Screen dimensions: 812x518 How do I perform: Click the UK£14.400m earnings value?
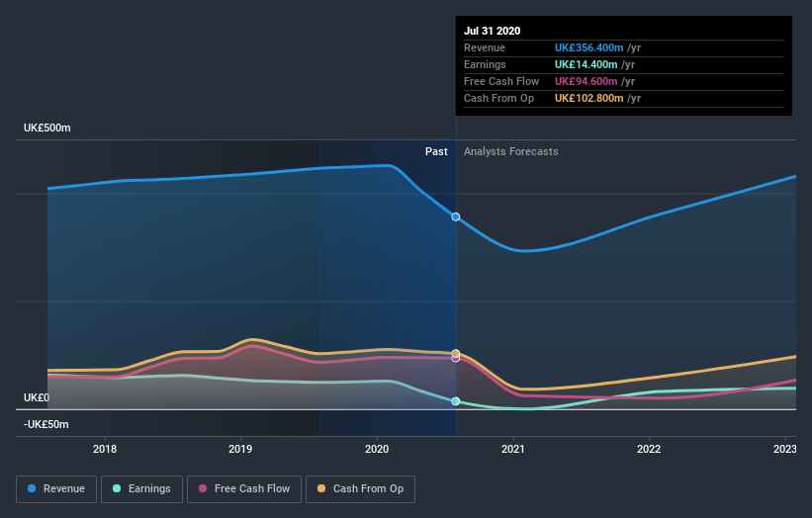(x=586, y=64)
